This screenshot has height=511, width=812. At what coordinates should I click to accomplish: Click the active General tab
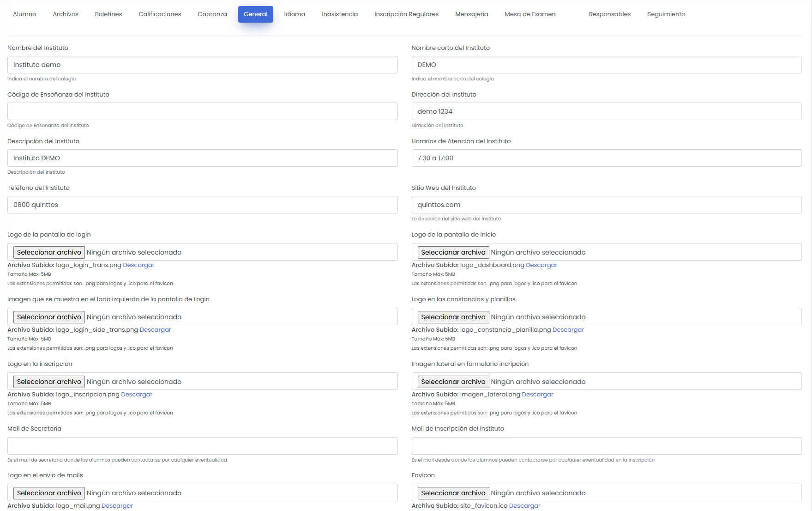click(x=256, y=14)
